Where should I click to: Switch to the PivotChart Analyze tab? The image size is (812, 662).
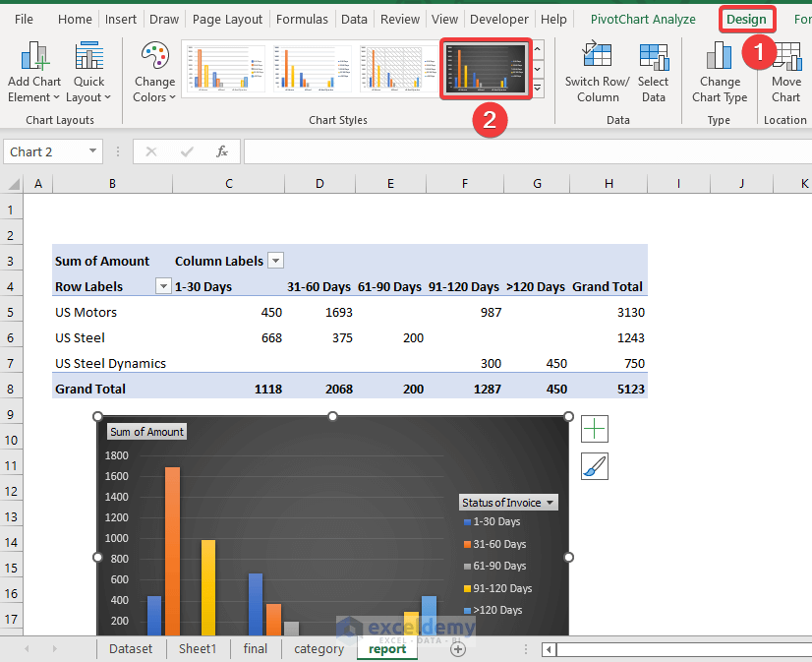tap(643, 19)
